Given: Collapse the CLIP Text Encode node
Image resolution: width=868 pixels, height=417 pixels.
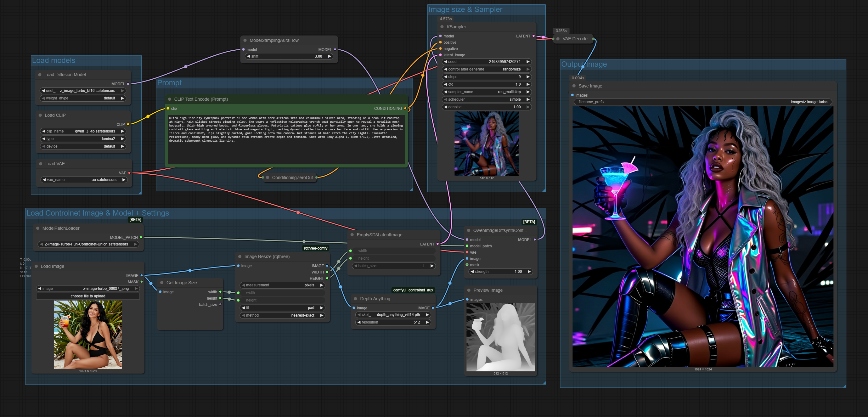Looking at the screenshot, I should point(170,99).
